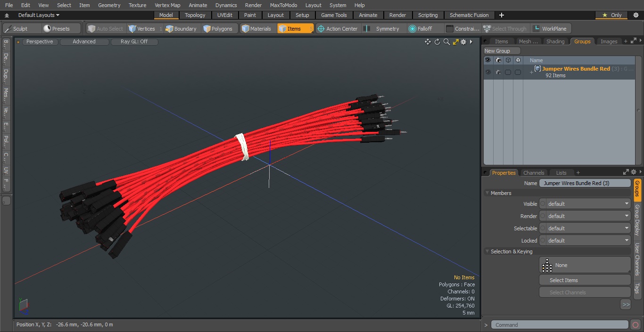Toggle the circle next to Render default
Image resolution: width=644 pixels, height=332 pixels.
click(543, 216)
